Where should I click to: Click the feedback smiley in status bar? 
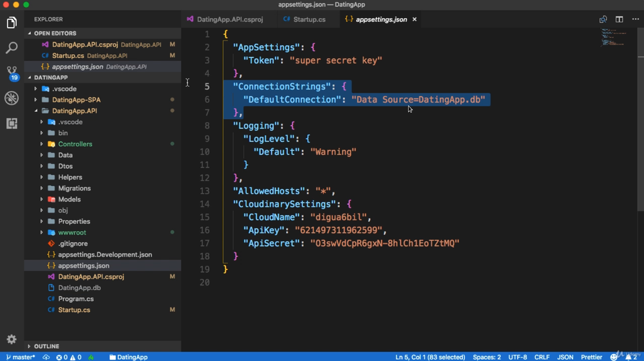[614, 357]
